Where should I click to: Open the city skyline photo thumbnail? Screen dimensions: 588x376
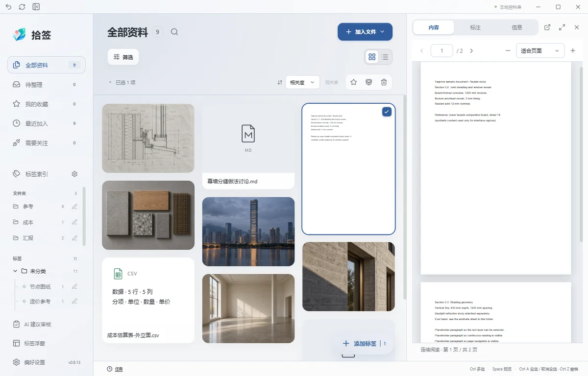click(x=248, y=232)
